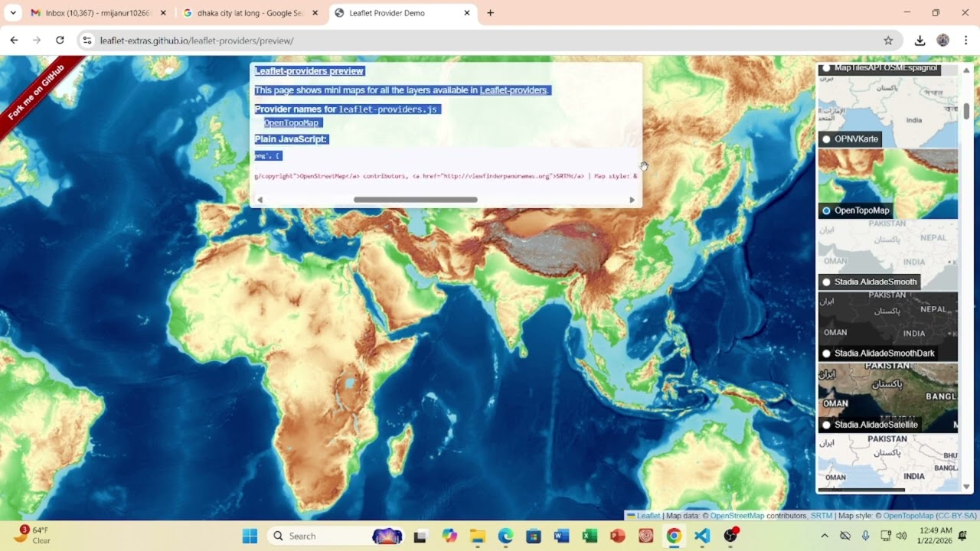Open the tab search dropdown
980x551 pixels.
coord(13,13)
